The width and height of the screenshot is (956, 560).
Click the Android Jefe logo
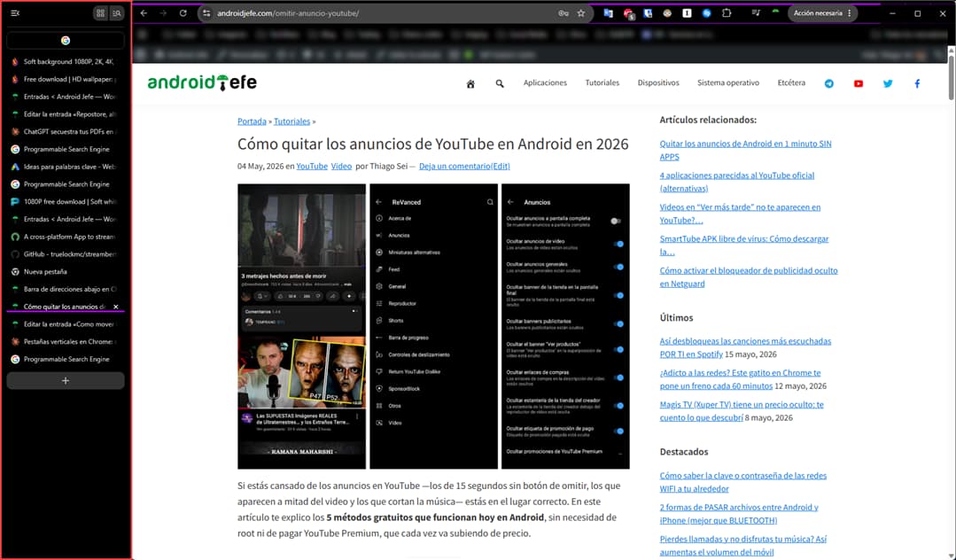click(202, 82)
